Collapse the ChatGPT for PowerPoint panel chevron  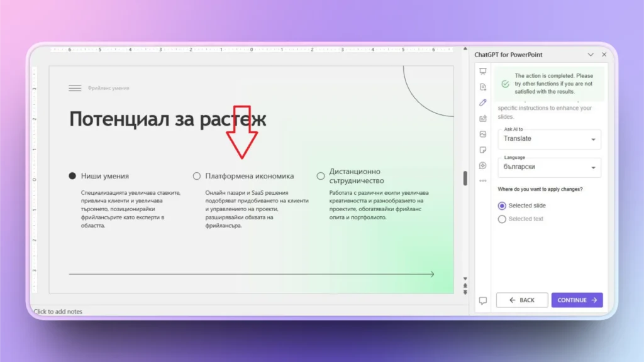coord(591,55)
